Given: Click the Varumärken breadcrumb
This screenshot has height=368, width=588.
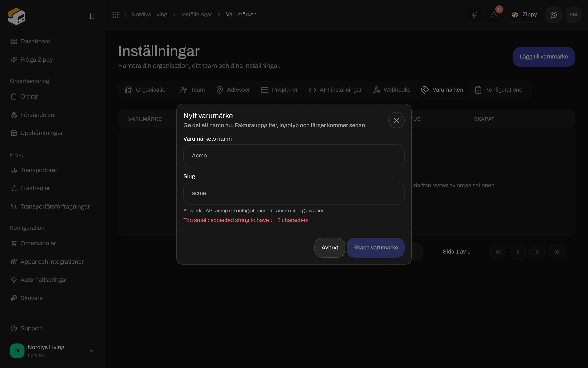Looking at the screenshot, I should point(241,15).
